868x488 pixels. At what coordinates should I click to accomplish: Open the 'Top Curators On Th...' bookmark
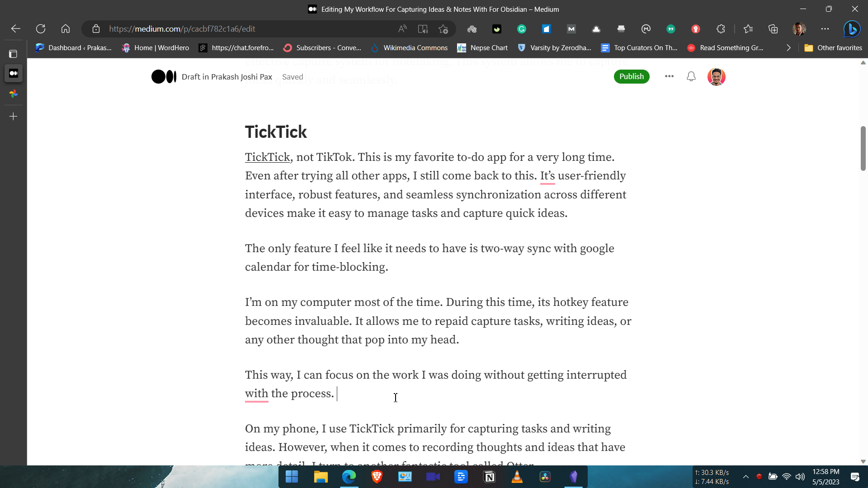point(639,48)
